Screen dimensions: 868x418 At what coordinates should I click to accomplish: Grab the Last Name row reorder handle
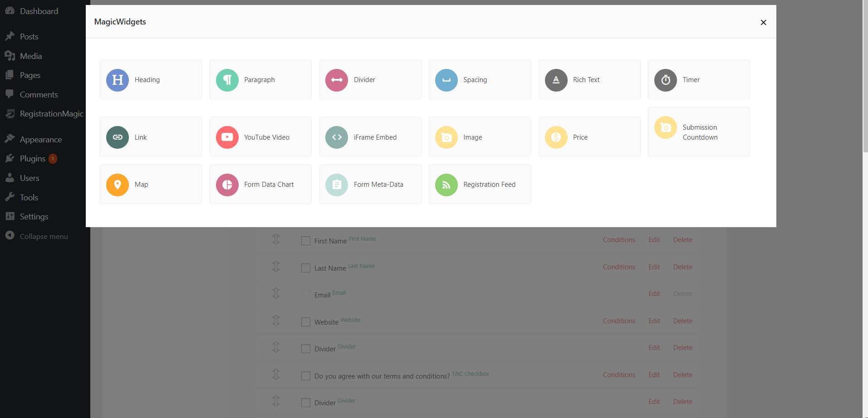[x=276, y=266]
